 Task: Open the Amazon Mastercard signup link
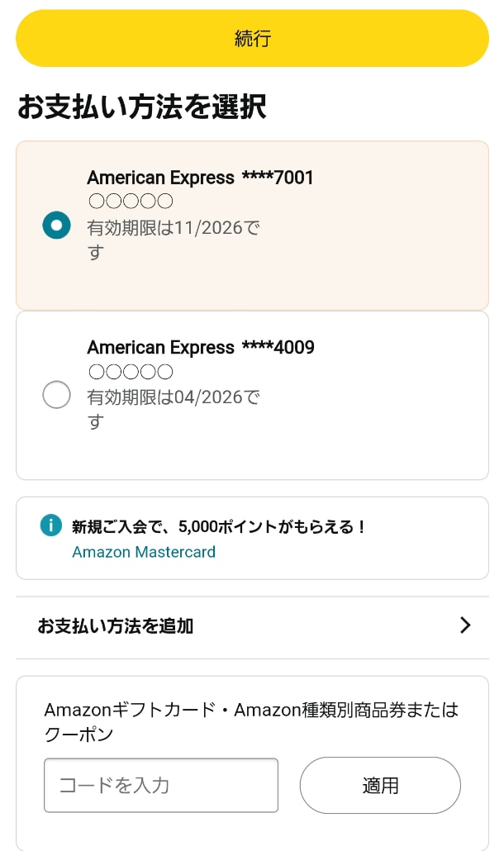[143, 551]
